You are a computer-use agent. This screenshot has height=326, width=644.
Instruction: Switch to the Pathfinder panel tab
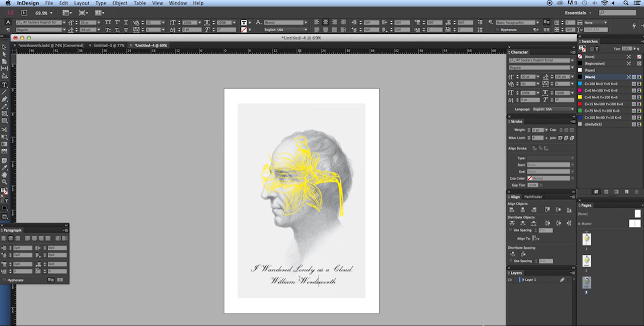pyautogui.click(x=532, y=197)
